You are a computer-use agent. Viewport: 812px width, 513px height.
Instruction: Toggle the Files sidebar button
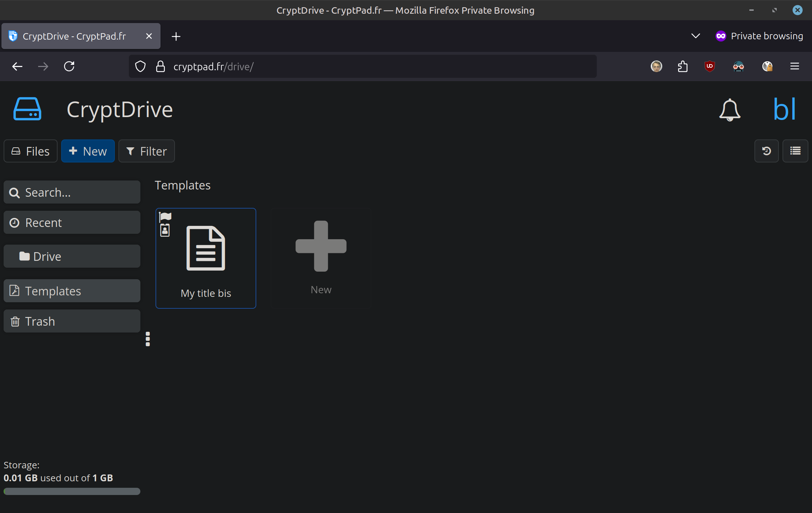click(x=31, y=151)
